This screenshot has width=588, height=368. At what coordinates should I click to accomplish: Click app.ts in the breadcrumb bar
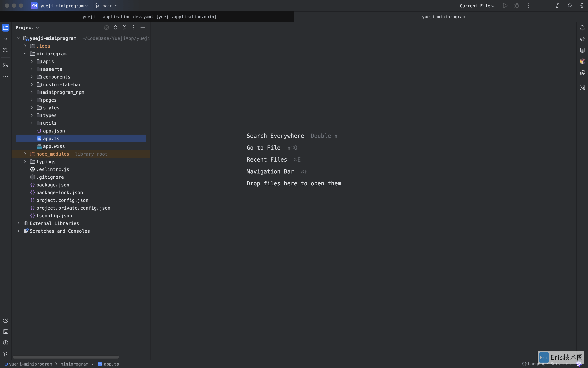point(108,364)
